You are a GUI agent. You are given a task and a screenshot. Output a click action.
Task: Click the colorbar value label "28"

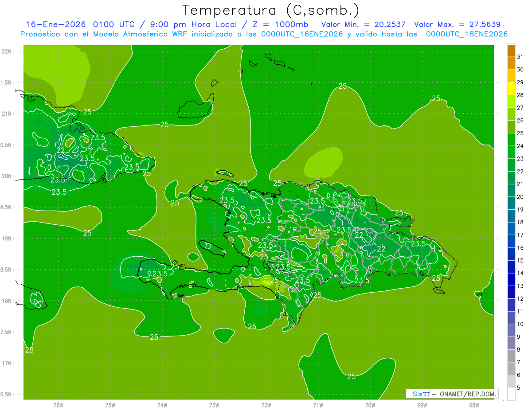coord(520,95)
